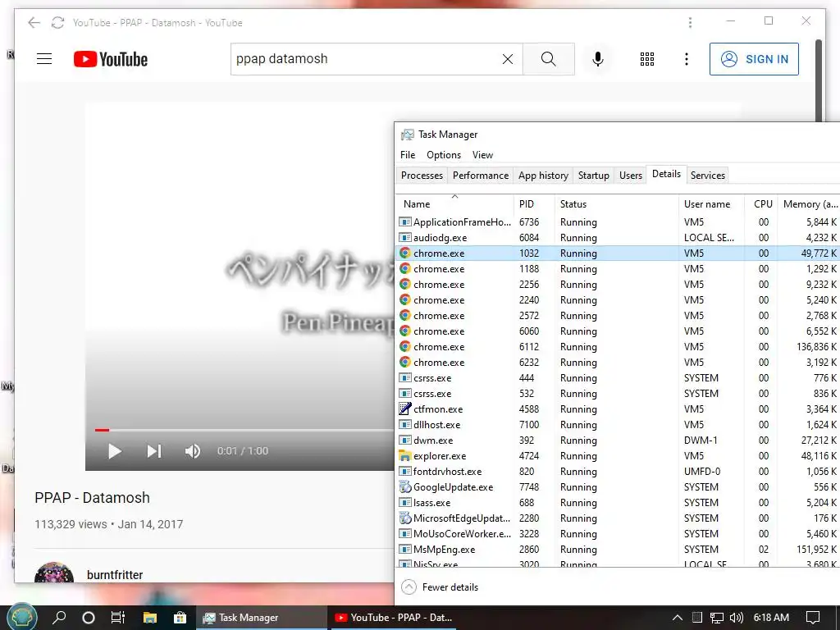Viewport: 840px width, 630px height.
Task: Open File Explorer from taskbar
Action: pos(149,618)
